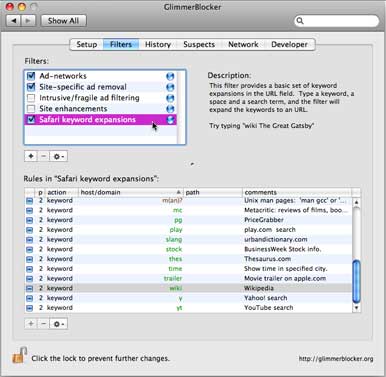This screenshot has width=386, height=377.
Task: Click the globe icon beside Safari keyword expansions
Action: [170, 120]
